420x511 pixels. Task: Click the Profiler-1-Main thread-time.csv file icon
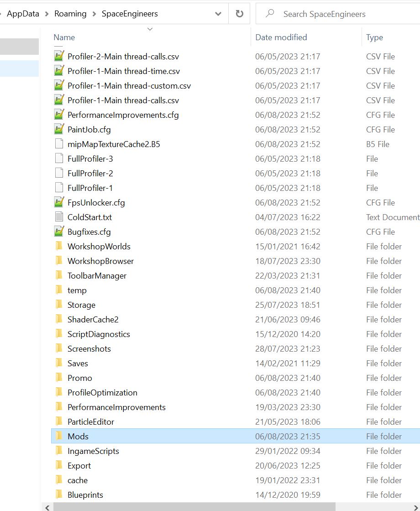59,71
